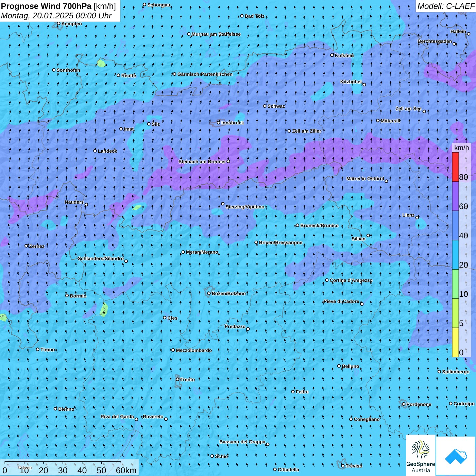Image resolution: width=476 pixels, height=476 pixels.
Task: Click the Lienz city marker
Action: click(417, 218)
